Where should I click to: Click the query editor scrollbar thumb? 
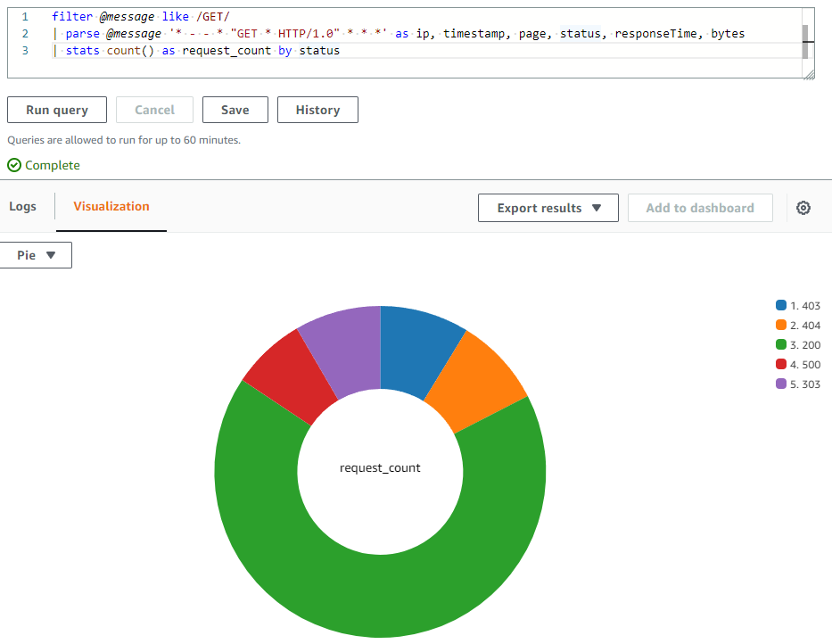tap(805, 41)
